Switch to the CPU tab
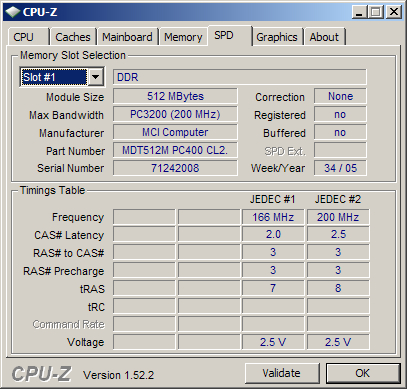The width and height of the screenshot is (407, 389). [x=28, y=37]
